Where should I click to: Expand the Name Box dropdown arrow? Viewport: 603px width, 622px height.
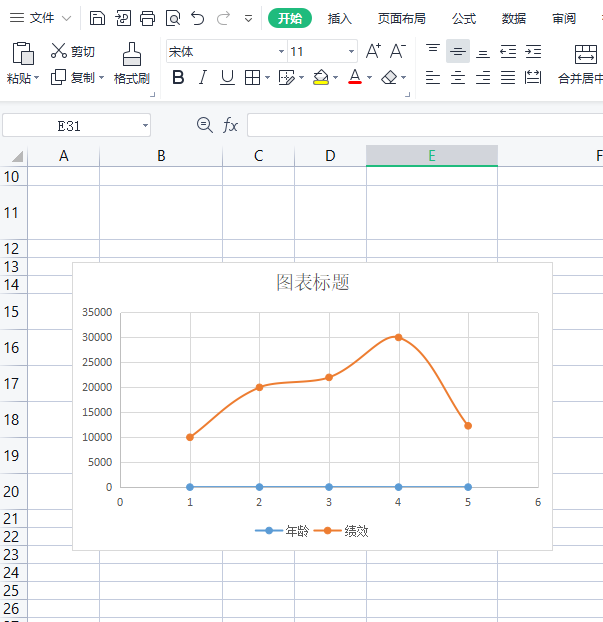145,125
